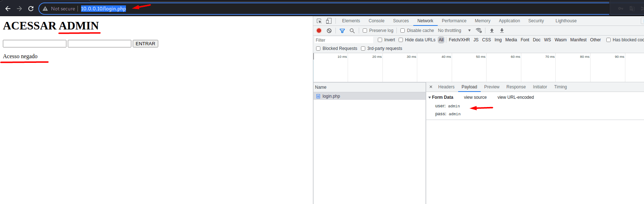Screen dimensions: 644x204
Task: Switch to the Headers tab
Action: click(x=446, y=87)
